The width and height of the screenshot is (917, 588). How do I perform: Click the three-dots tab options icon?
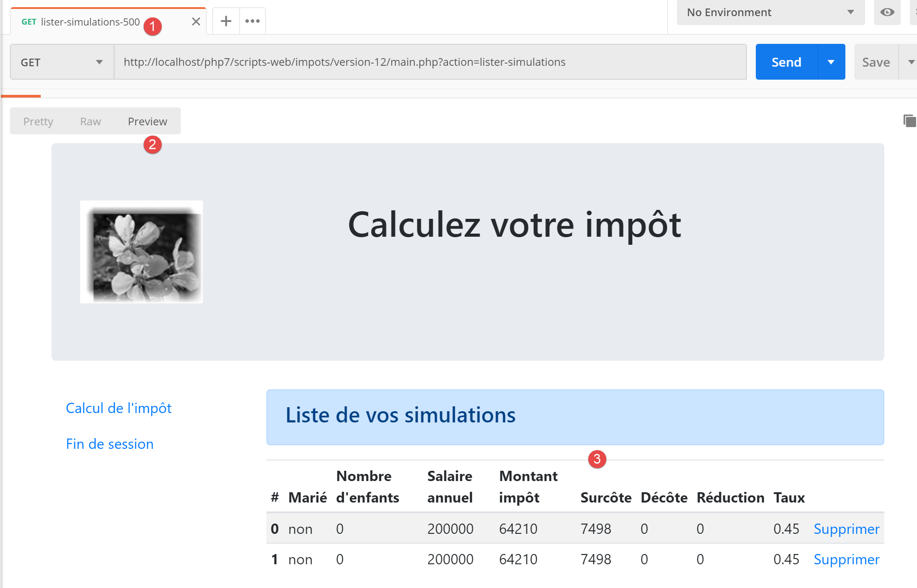(253, 21)
